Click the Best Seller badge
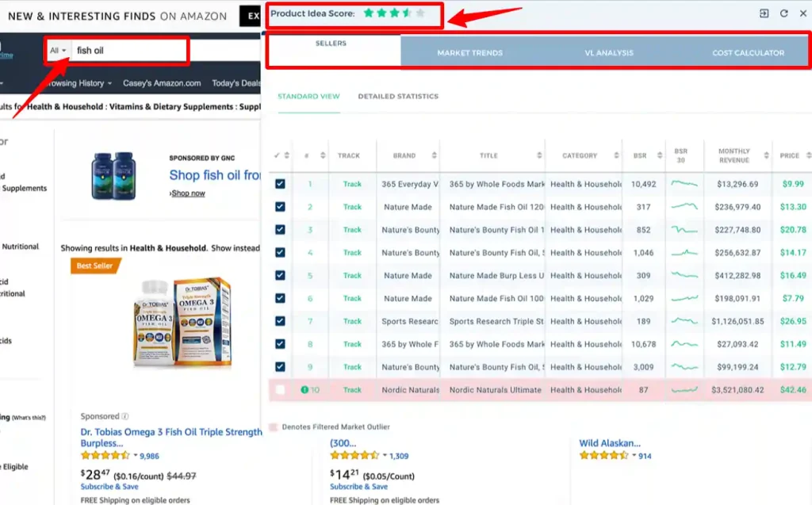The width and height of the screenshot is (812, 505). [95, 266]
